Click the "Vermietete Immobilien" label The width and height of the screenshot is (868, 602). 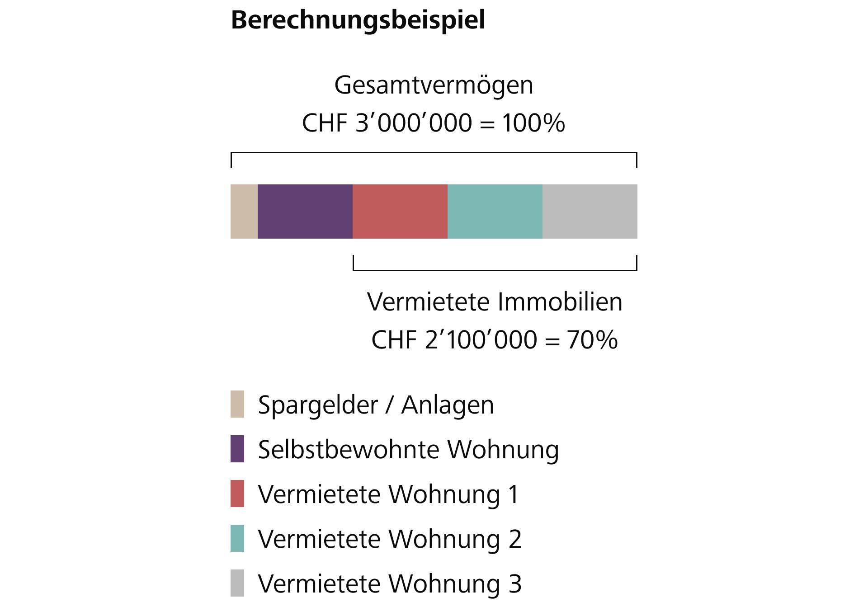pyautogui.click(x=495, y=302)
